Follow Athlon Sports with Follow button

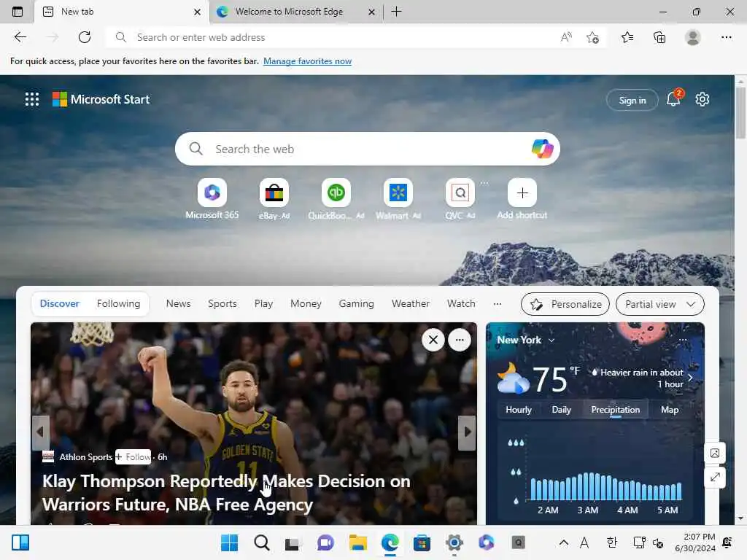[x=133, y=456]
